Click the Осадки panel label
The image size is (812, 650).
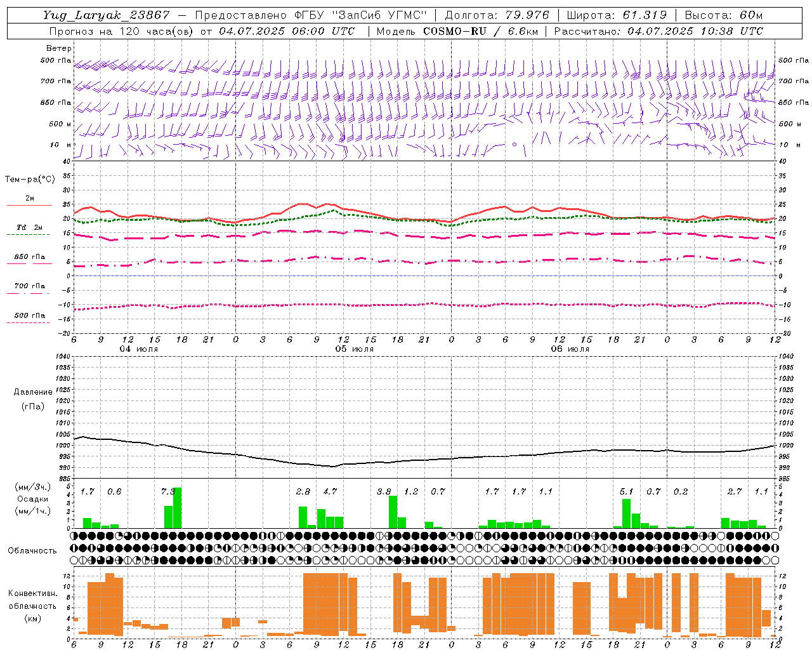32,499
